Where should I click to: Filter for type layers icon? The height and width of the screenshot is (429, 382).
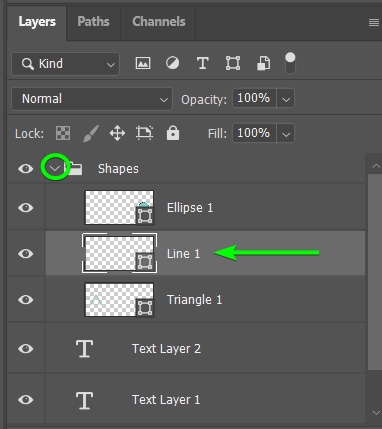click(202, 63)
